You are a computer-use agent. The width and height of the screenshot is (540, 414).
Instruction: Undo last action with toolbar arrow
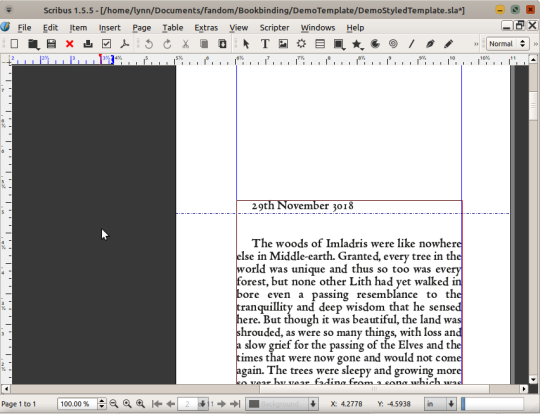pyautogui.click(x=149, y=44)
